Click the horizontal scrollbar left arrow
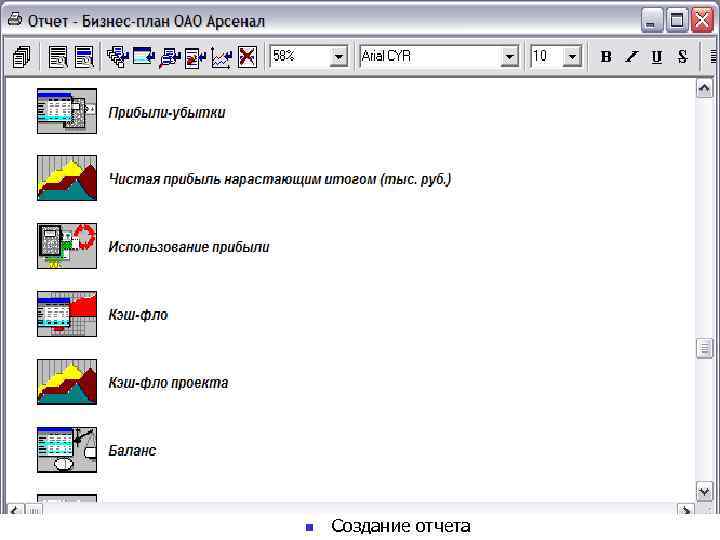The height and width of the screenshot is (540, 720). pos(15,509)
